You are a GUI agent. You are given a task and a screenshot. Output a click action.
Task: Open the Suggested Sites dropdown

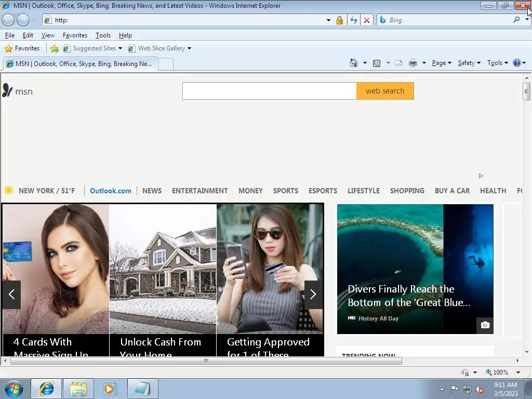[x=120, y=48]
